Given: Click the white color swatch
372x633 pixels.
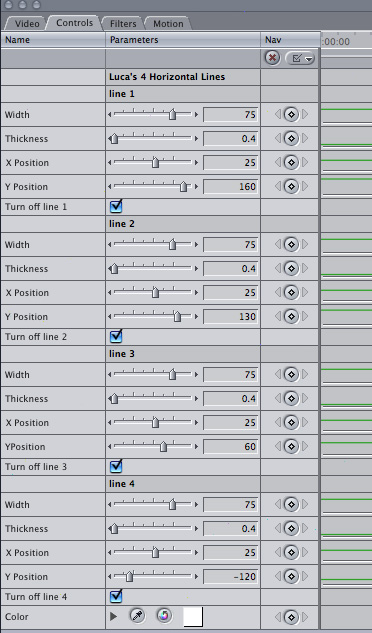Looking at the screenshot, I should (x=193, y=617).
